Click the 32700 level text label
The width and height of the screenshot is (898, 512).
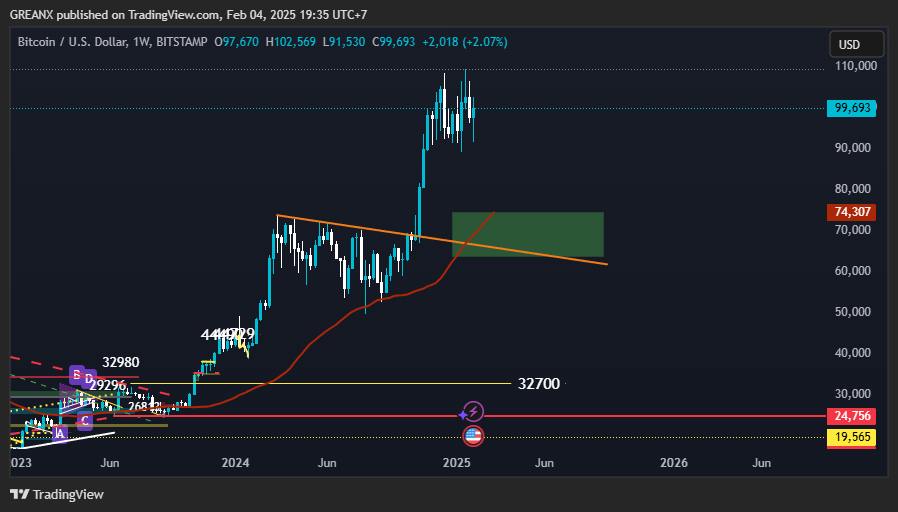click(x=539, y=384)
